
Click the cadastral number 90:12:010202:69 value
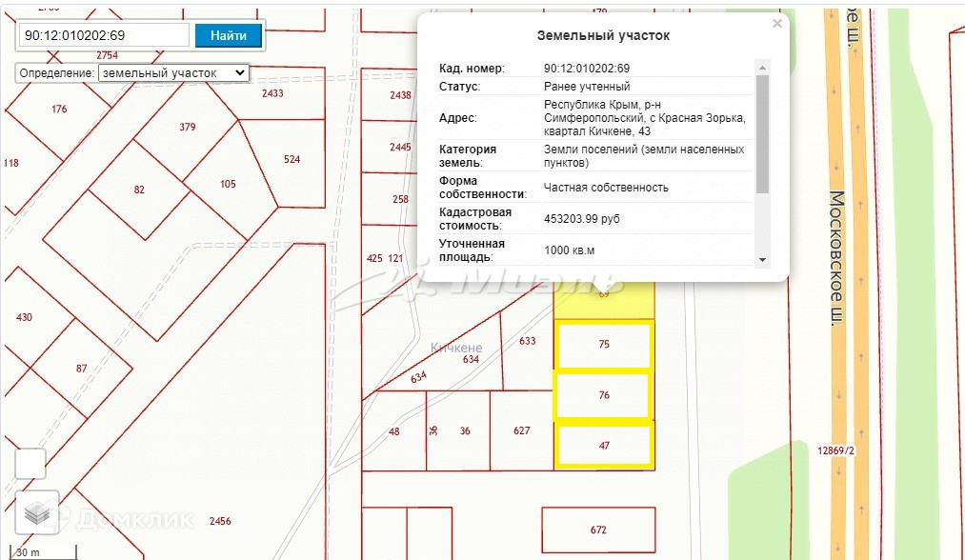[x=587, y=69]
